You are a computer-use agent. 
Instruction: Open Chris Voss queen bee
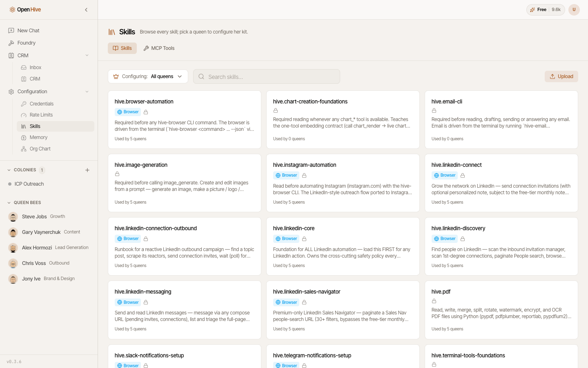coord(49,263)
